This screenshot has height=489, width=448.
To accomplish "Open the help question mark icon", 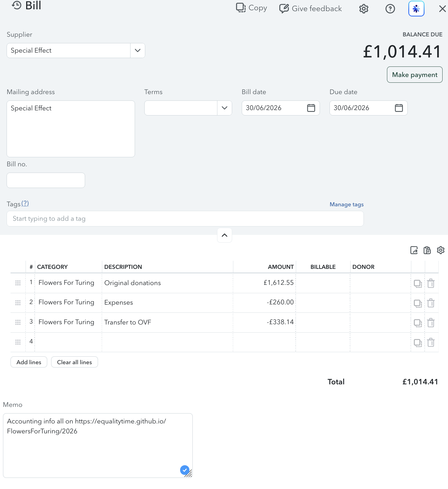I will pyautogui.click(x=390, y=9).
